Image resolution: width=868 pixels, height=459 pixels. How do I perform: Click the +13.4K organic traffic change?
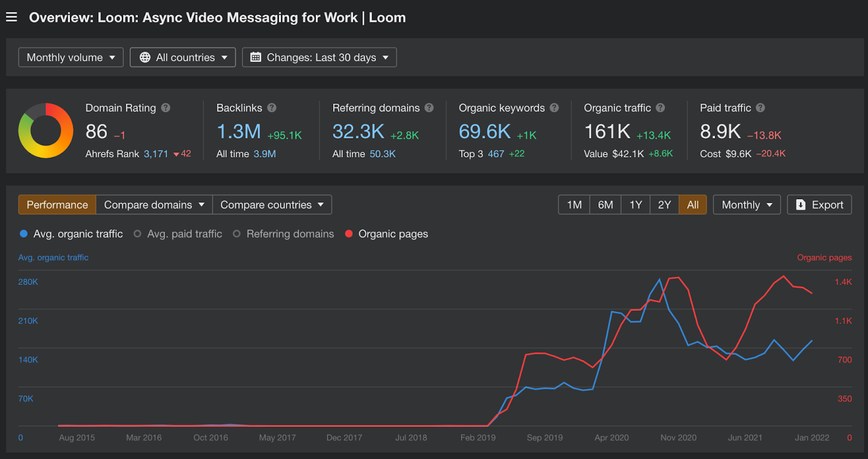click(x=654, y=135)
